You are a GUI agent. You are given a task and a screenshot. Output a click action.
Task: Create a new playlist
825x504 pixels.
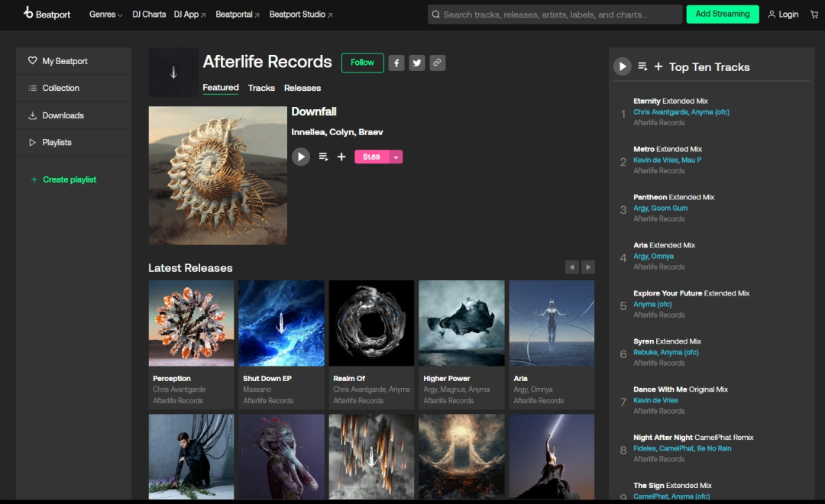(63, 179)
